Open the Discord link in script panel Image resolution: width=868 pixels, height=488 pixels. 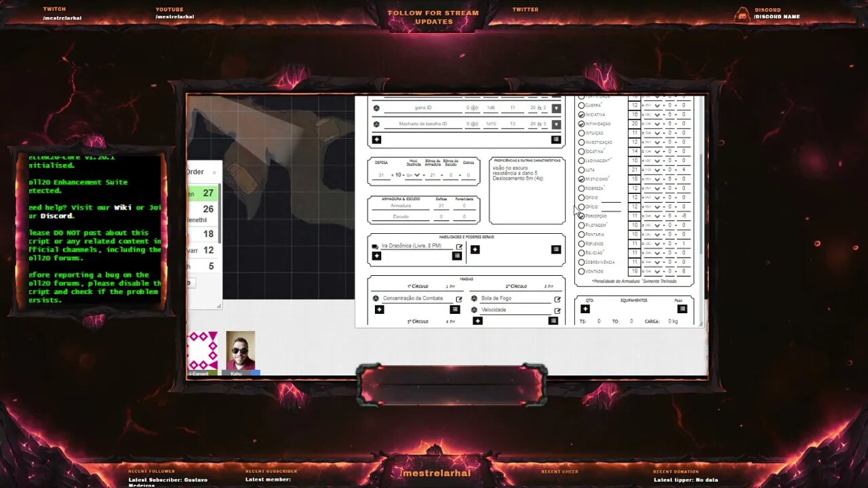coord(56,216)
